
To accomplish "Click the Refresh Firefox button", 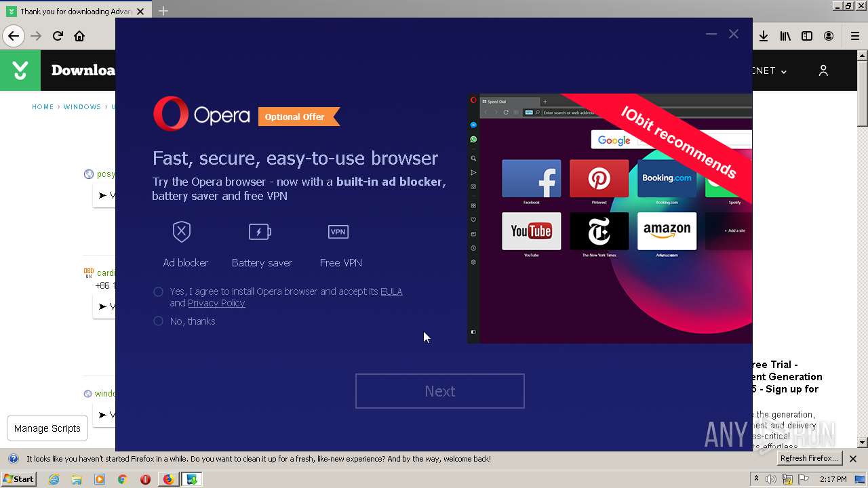I will coord(808,459).
